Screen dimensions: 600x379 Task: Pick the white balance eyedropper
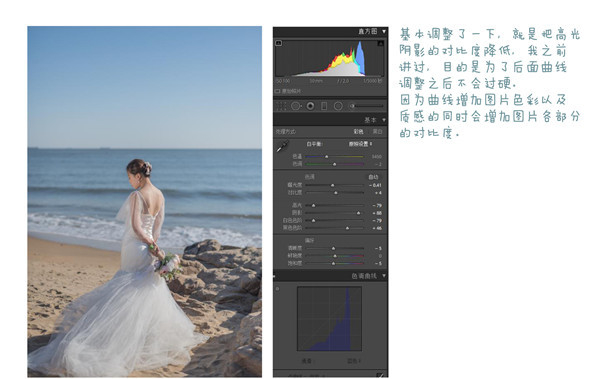282,146
